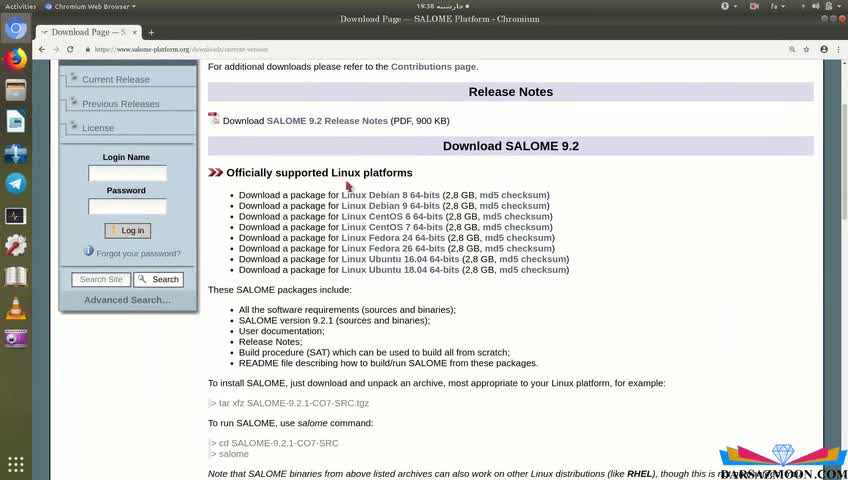This screenshot has width=848, height=480.
Task: Click Forgot your password link
Action: [x=138, y=254]
